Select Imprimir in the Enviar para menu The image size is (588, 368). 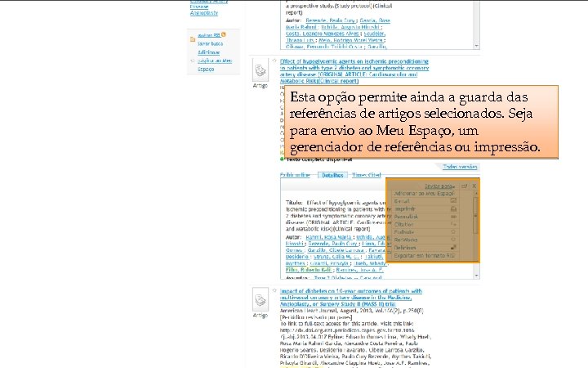tap(404, 209)
